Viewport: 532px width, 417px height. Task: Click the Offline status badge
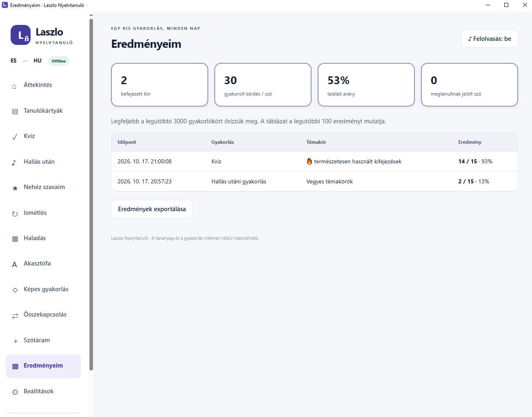coord(59,61)
